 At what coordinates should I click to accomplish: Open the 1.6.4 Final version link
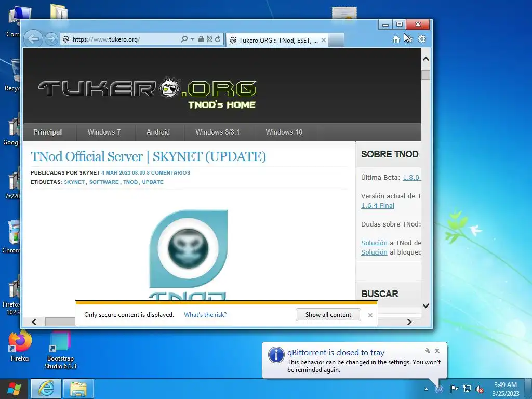[378, 206]
